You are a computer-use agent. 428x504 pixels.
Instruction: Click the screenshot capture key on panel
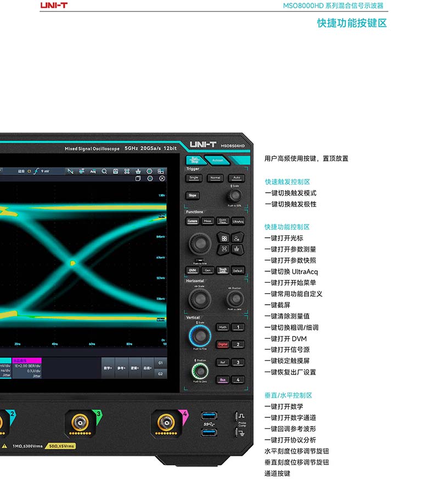[223, 249]
